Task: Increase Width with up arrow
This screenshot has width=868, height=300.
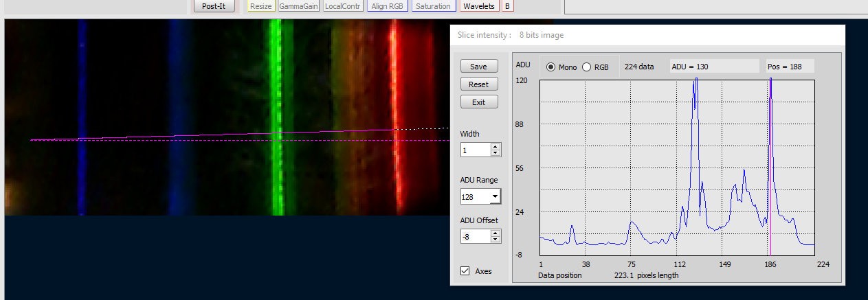Action: pyautogui.click(x=496, y=146)
